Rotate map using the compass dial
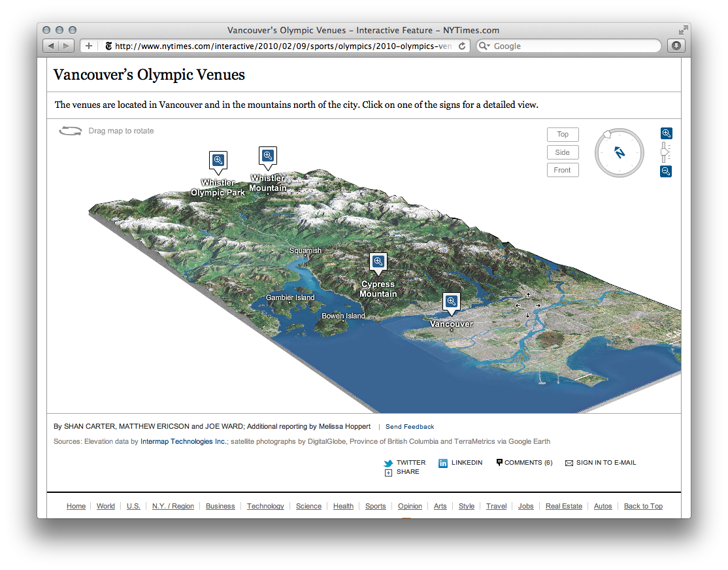This screenshot has width=728, height=570. (619, 152)
